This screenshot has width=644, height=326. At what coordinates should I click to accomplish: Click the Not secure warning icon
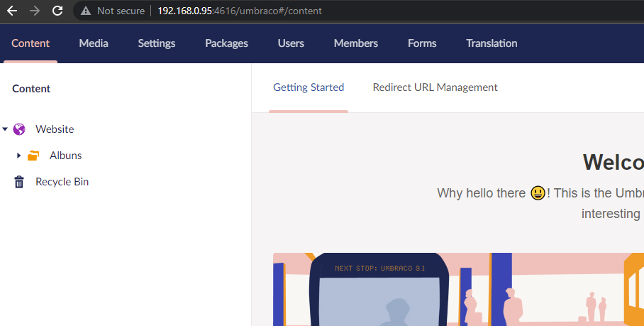pos(85,11)
